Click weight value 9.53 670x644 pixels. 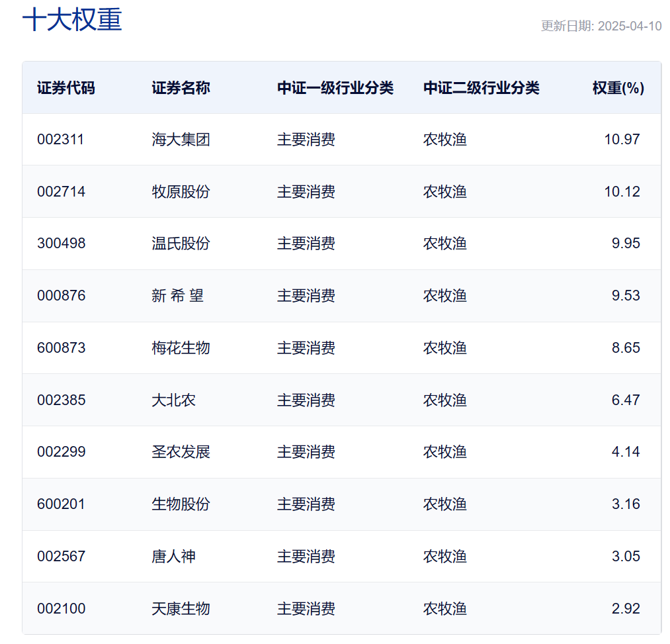(626, 295)
